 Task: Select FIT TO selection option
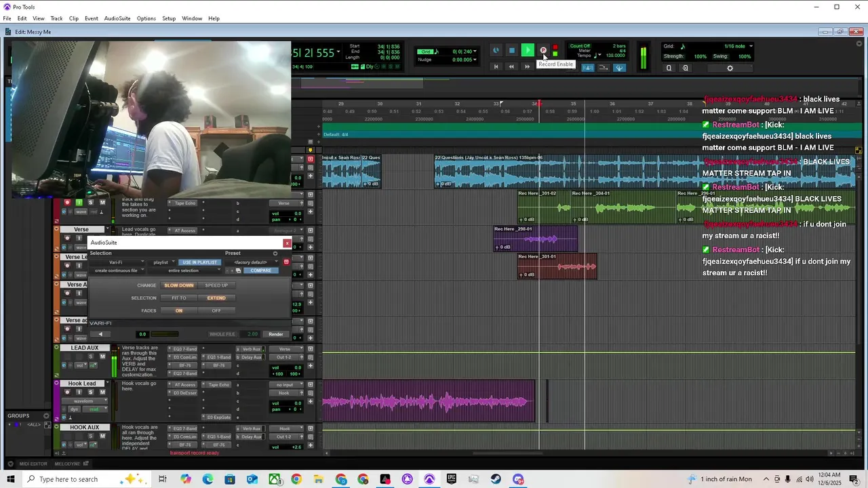tap(179, 298)
